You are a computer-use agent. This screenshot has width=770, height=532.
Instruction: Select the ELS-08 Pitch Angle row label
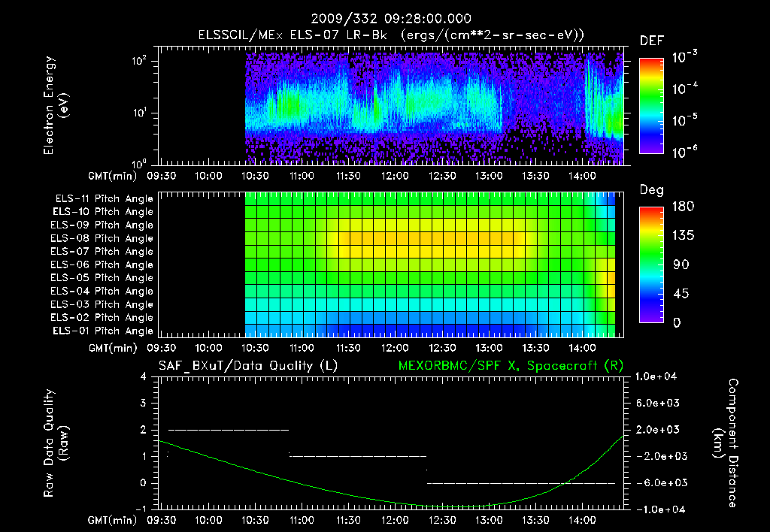click(102, 238)
